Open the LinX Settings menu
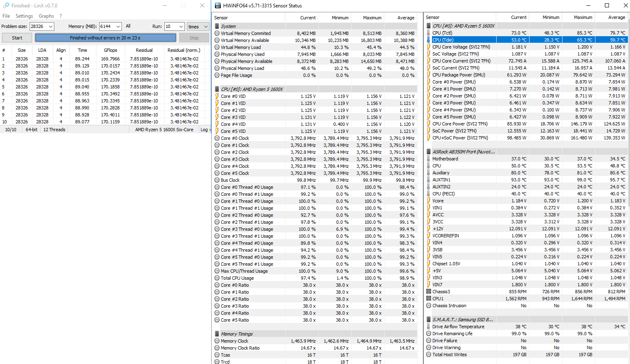This screenshot has width=630, height=364. click(24, 16)
